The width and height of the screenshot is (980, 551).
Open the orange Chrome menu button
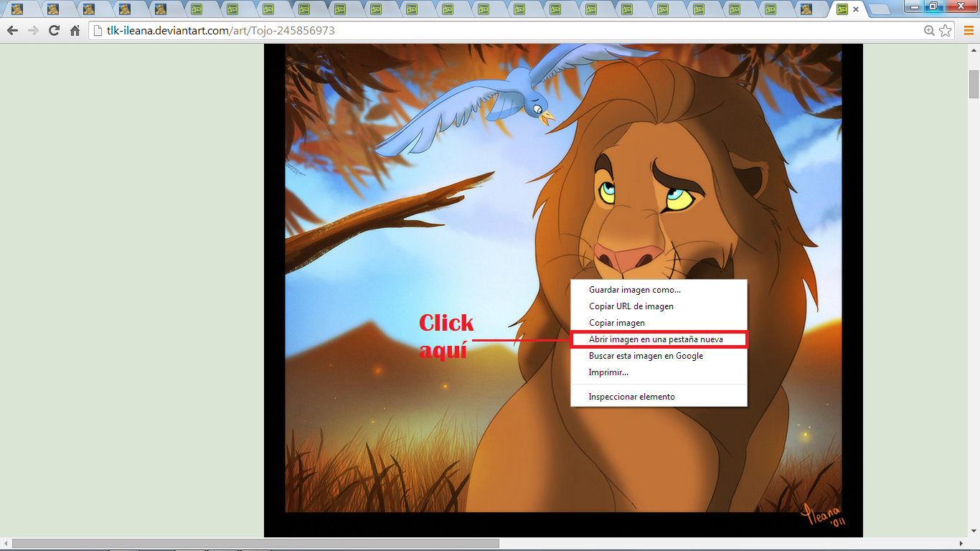pos(969,31)
